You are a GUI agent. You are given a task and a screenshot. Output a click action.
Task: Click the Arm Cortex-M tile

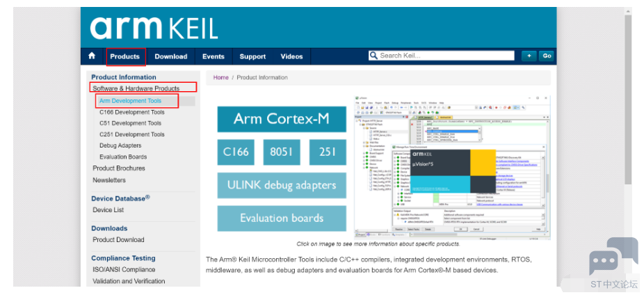point(282,119)
